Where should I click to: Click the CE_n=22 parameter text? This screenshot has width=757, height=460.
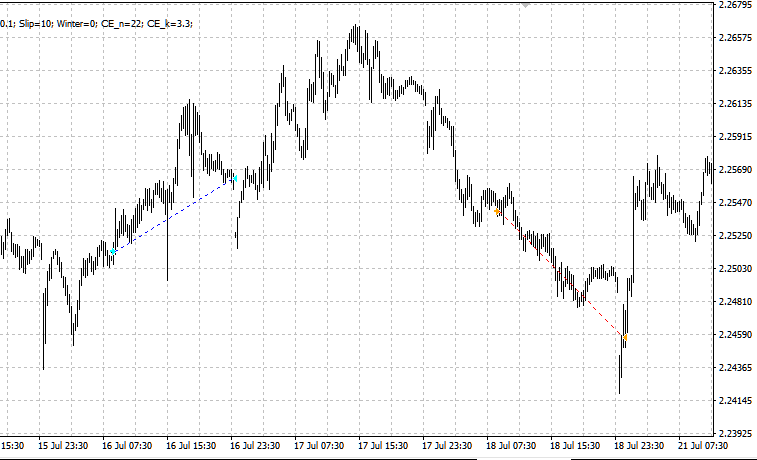point(122,23)
